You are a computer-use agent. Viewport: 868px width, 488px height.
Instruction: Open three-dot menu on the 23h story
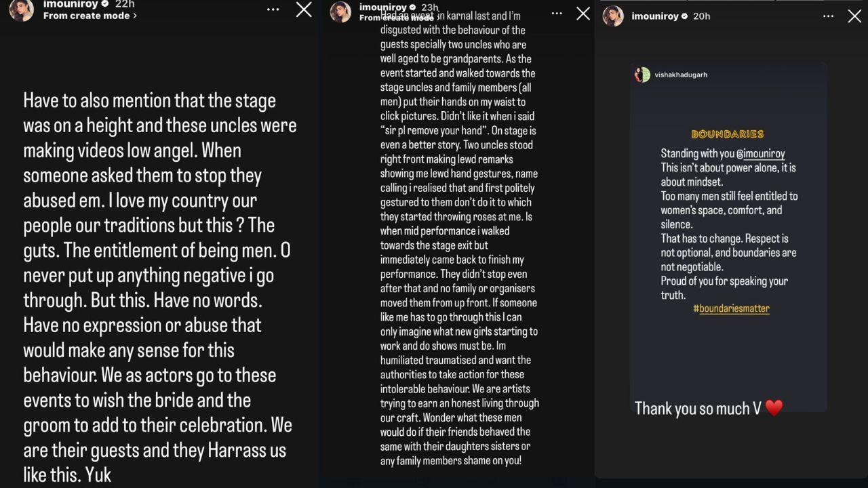pos(556,14)
